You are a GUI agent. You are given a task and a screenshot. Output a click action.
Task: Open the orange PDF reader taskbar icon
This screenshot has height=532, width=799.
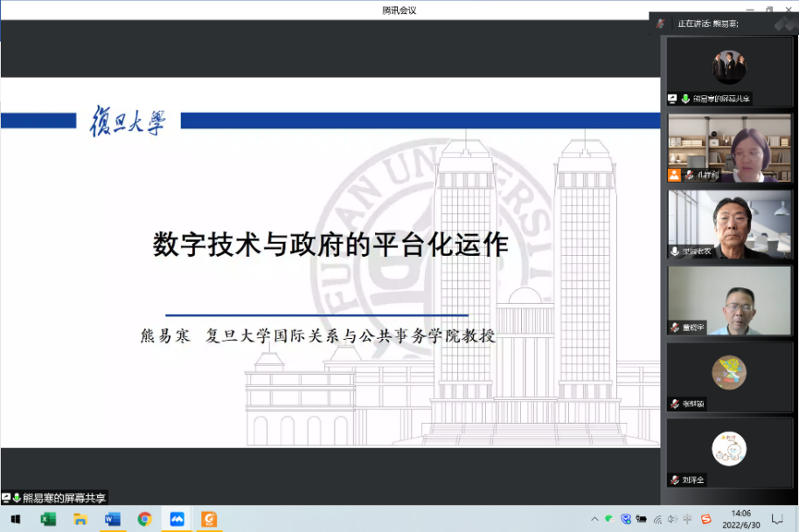209,519
